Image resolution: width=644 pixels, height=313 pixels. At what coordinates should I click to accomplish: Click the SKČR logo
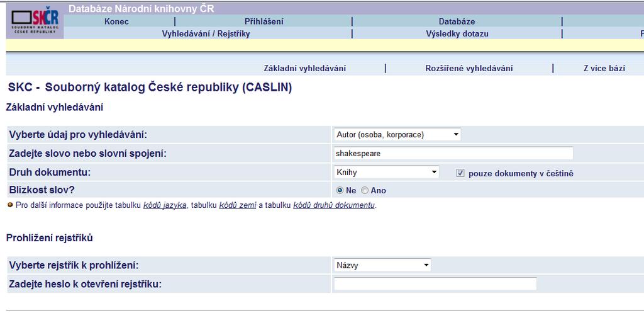(x=35, y=21)
